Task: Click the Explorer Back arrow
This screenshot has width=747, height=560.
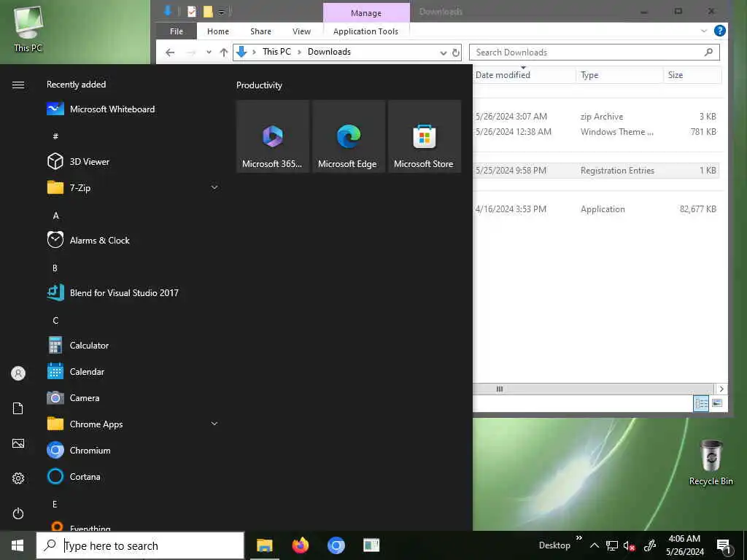Action: [170, 52]
